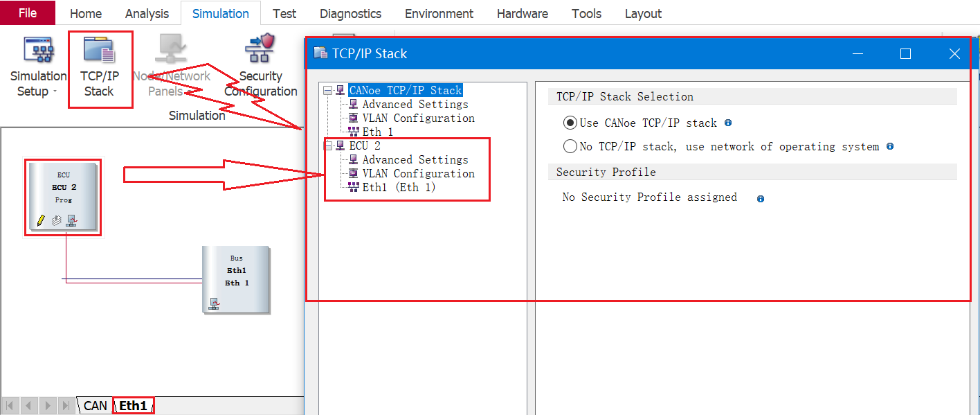980x415 pixels.
Task: Switch to the Diagnostics ribbon tab
Action: [350, 14]
